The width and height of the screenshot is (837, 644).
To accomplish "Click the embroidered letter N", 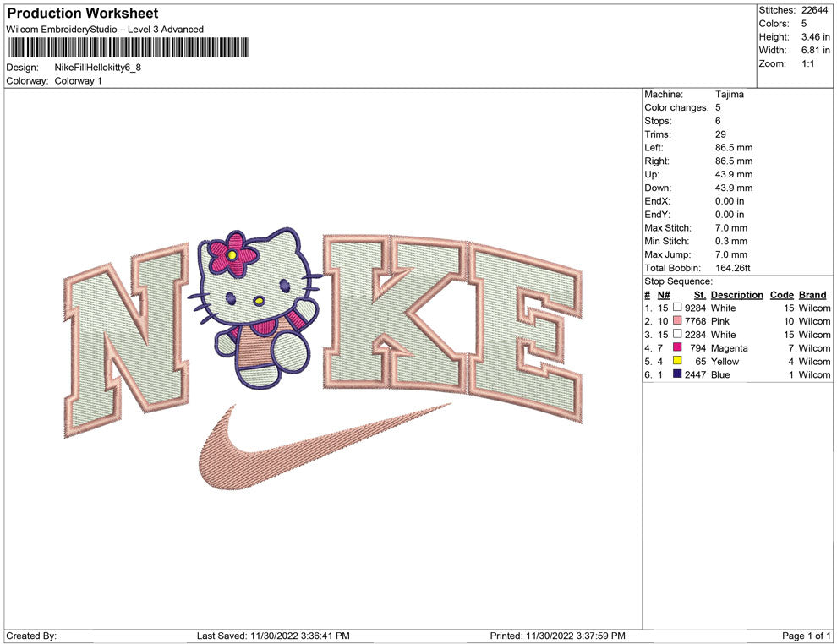I will [x=127, y=342].
